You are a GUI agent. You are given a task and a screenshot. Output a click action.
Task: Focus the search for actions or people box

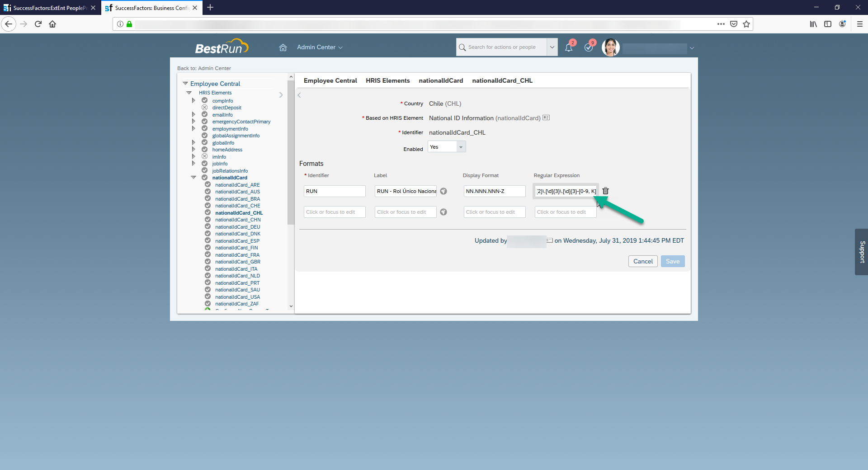[x=501, y=47]
